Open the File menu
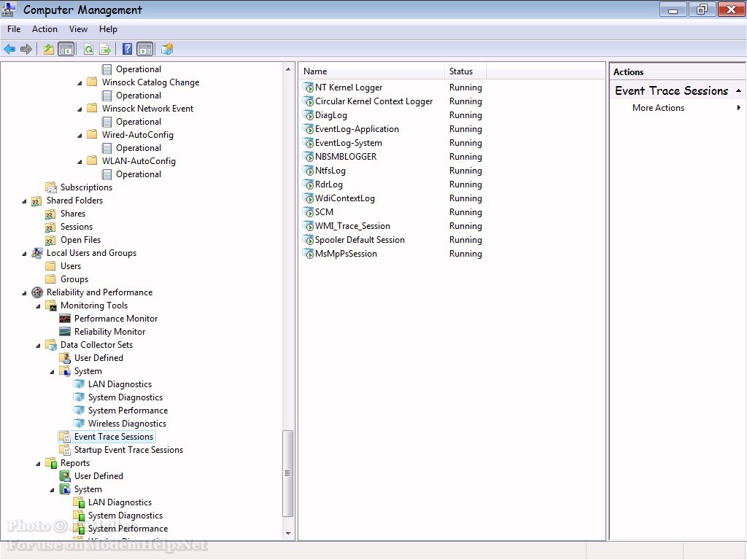Screen dimensions: 747x560 [14, 29]
